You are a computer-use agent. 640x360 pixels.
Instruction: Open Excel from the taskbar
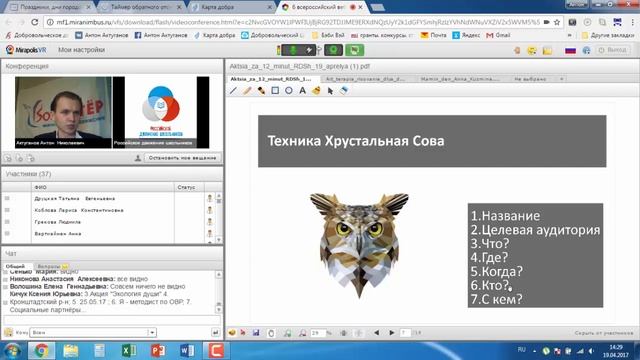(x=129, y=351)
